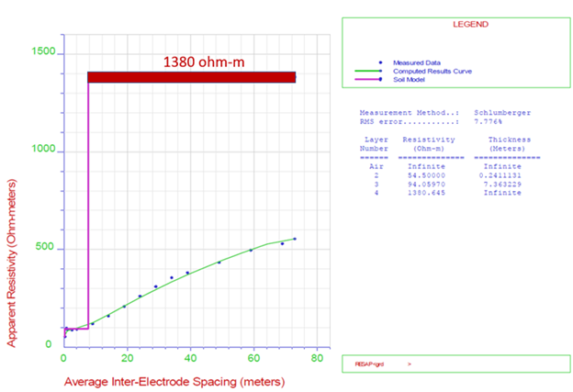Image resolution: width=573 pixels, height=392 pixels.
Task: Click the blue Measured Data dot marker
Action: (x=380, y=62)
